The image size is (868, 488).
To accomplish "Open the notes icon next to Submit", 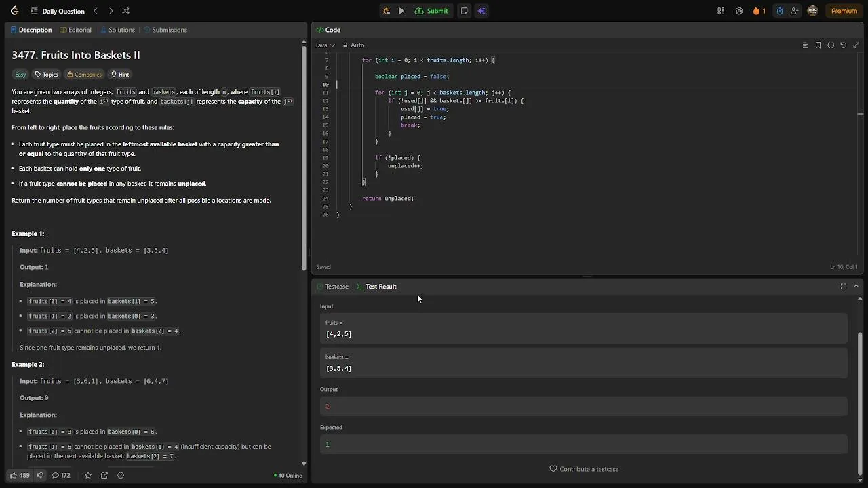I will click(464, 11).
